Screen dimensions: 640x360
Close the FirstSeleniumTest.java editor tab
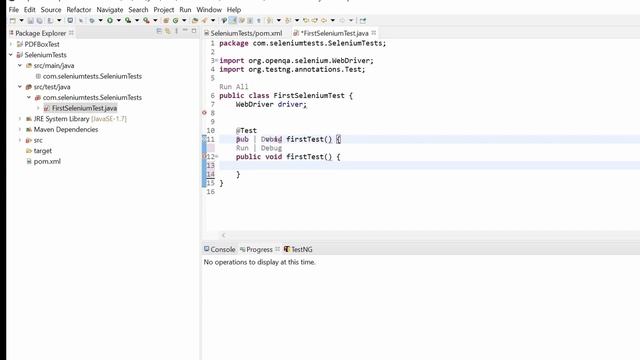click(374, 33)
